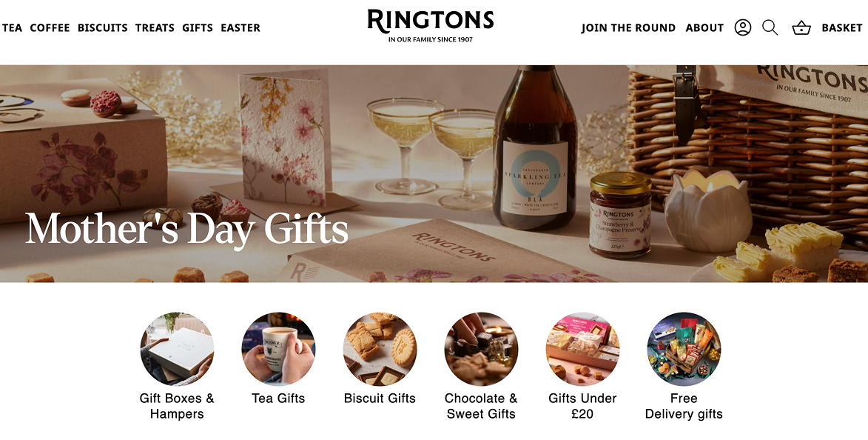Screen dimensions: 868x440
Task: Open the About page
Action: tap(704, 27)
